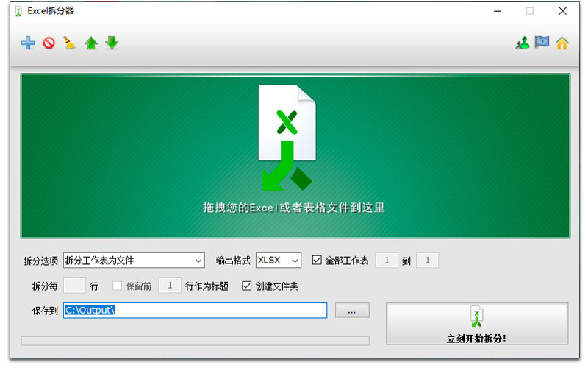The height and width of the screenshot is (368, 588).
Task: Move item down with green down arrow
Action: pyautogui.click(x=112, y=43)
